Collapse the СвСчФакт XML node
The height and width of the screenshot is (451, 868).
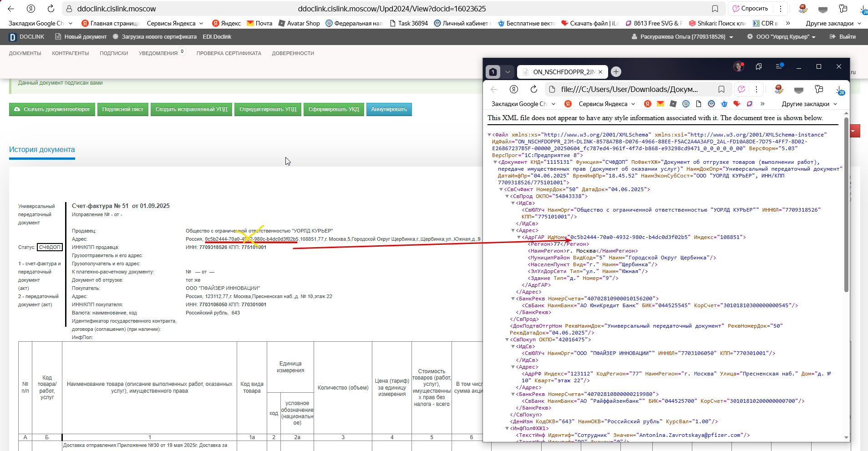(x=501, y=189)
